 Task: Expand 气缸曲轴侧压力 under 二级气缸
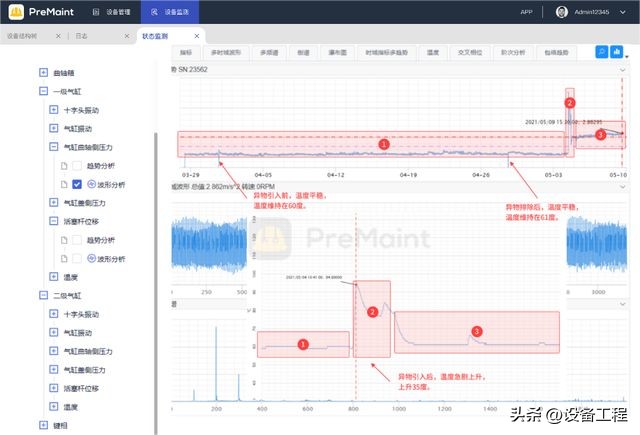pos(53,351)
